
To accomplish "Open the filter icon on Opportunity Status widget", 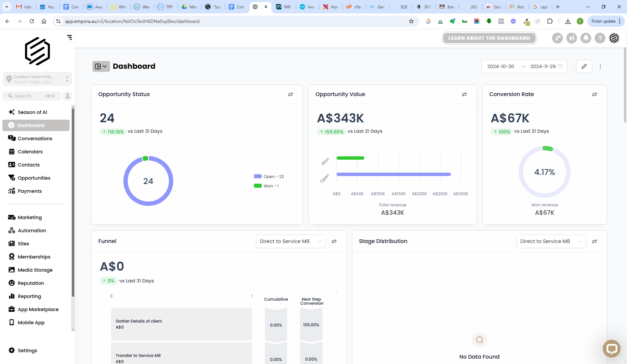I will (x=291, y=94).
